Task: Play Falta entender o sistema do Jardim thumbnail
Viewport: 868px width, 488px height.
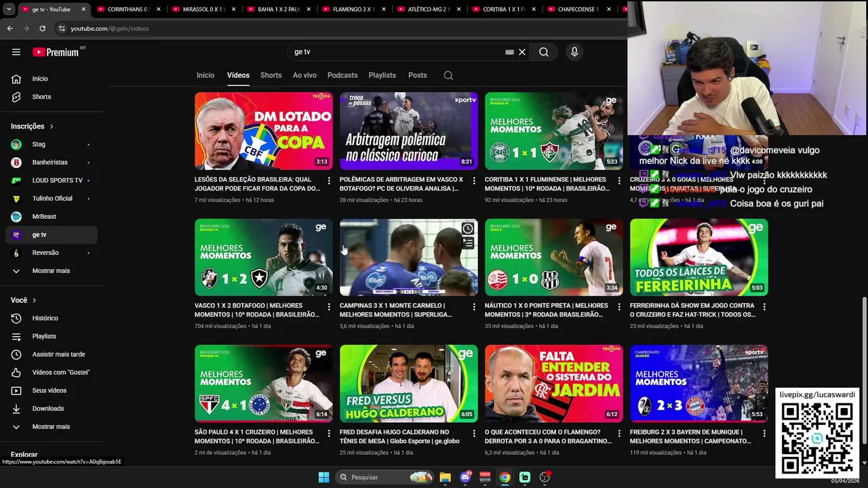Action: tap(553, 384)
